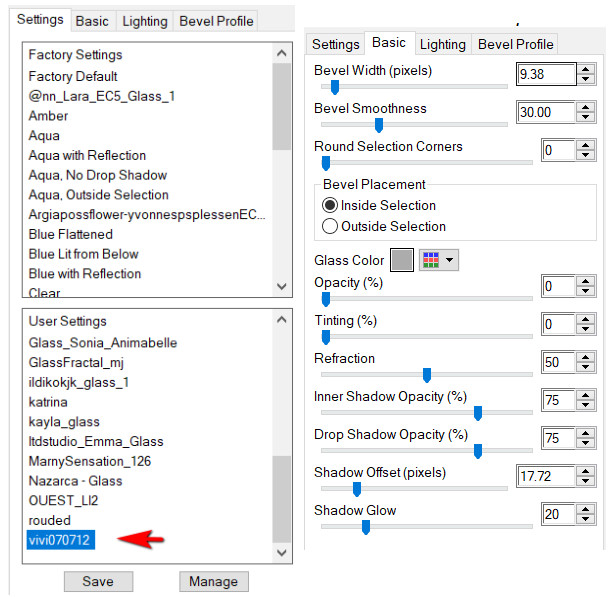Click the Manage button

click(214, 582)
